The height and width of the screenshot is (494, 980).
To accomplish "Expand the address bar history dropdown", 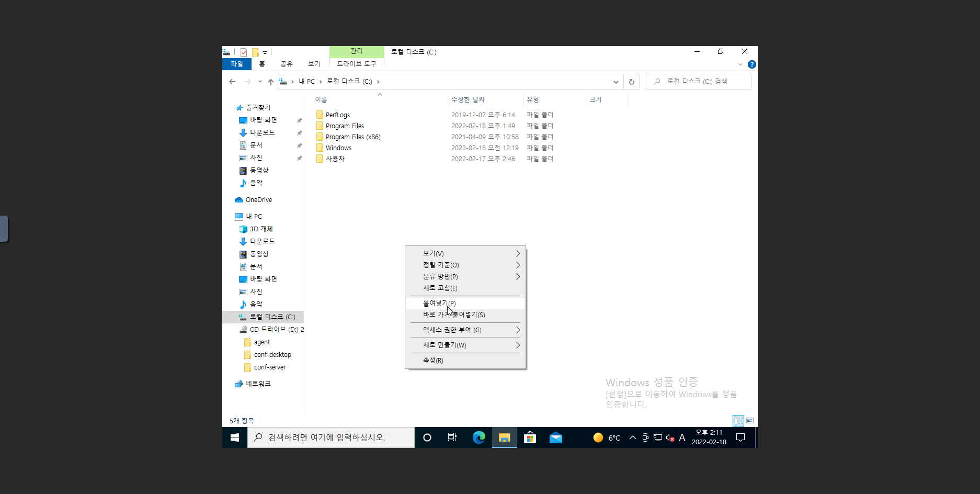I will 616,82.
